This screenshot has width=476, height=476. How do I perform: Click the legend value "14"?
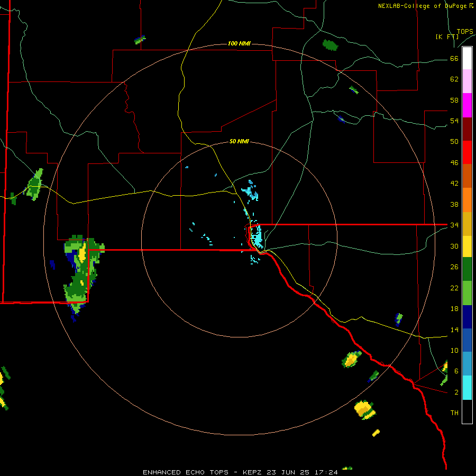click(x=454, y=329)
